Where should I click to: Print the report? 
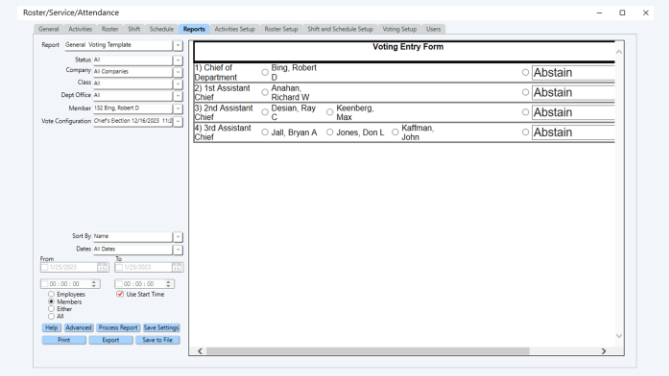64,340
